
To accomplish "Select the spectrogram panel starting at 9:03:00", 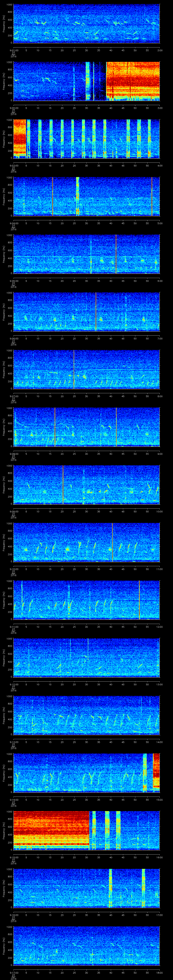I will click(x=87, y=139).
